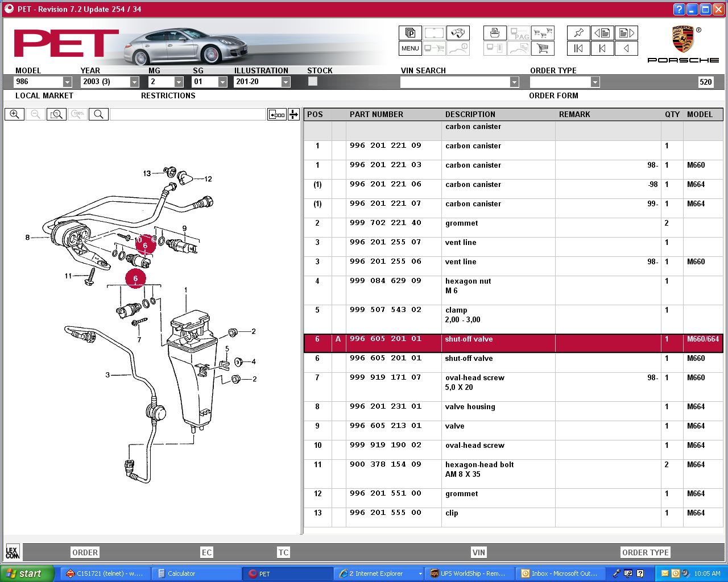
Task: Select the ORDER tab in the footer
Action: (x=85, y=552)
